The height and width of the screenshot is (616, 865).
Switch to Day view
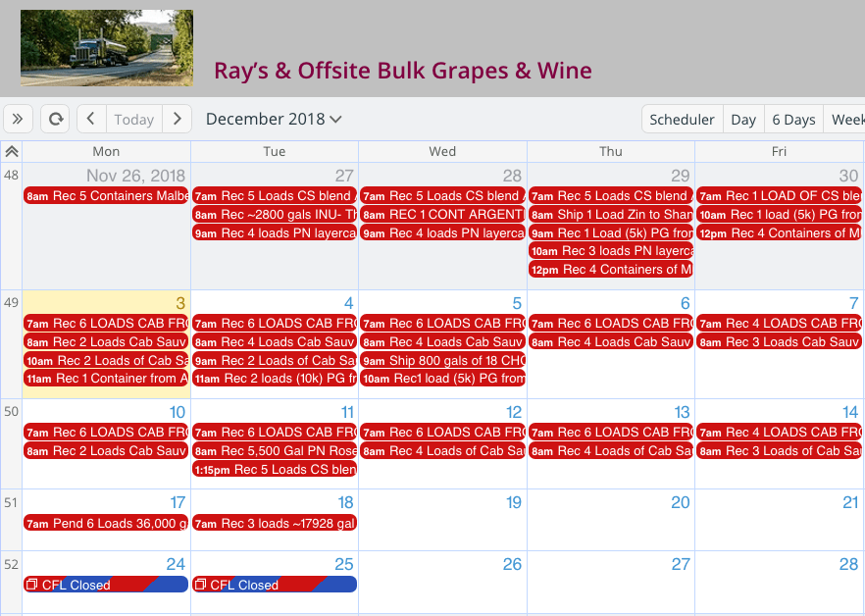[742, 119]
